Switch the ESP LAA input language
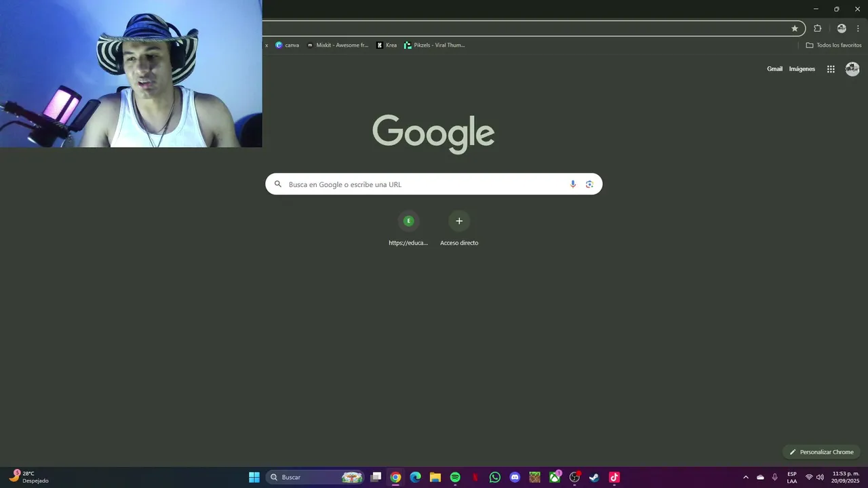The height and width of the screenshot is (488, 868). [x=792, y=477]
